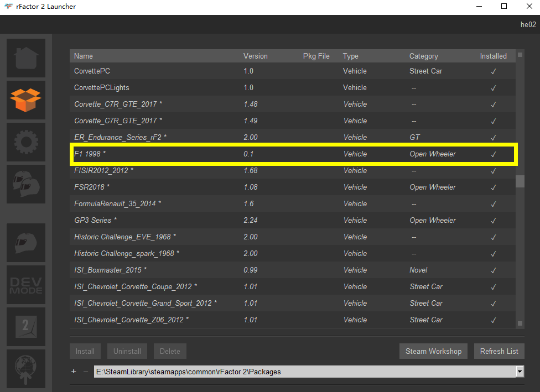Sort list by Type column header

351,56
